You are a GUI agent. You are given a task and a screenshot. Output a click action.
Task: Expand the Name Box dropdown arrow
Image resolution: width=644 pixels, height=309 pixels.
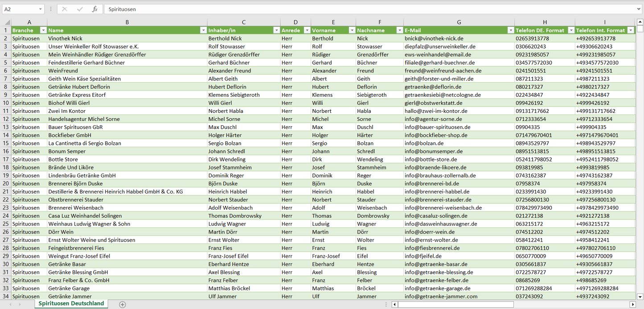pos(41,9)
